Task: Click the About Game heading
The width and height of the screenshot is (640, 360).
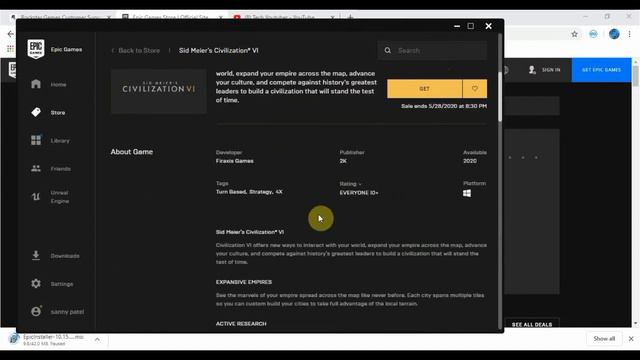Action: 132,152
